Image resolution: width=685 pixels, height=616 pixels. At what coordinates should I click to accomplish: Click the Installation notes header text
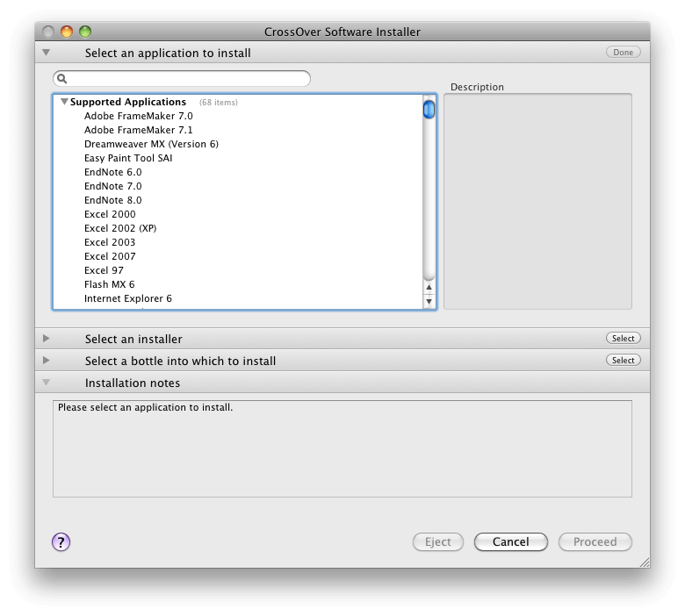[132, 383]
